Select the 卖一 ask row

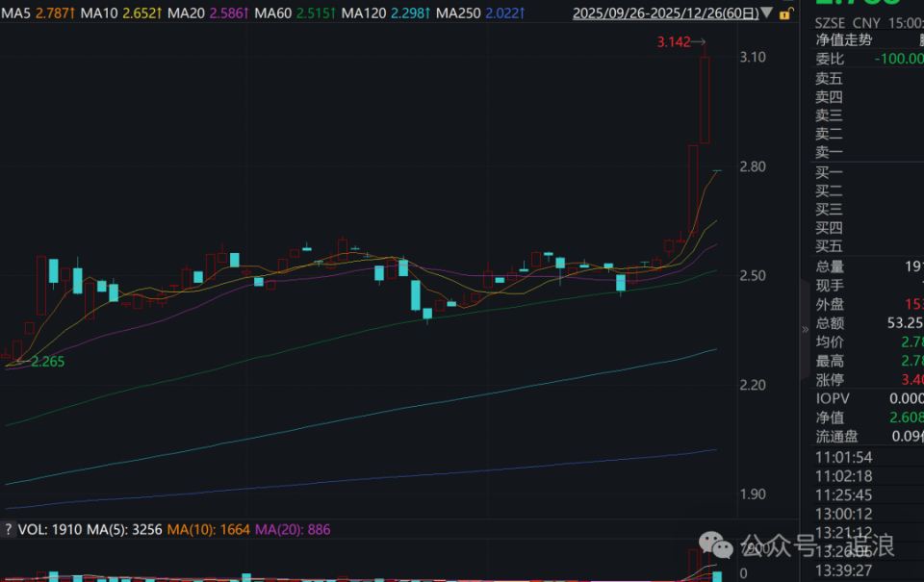869,153
